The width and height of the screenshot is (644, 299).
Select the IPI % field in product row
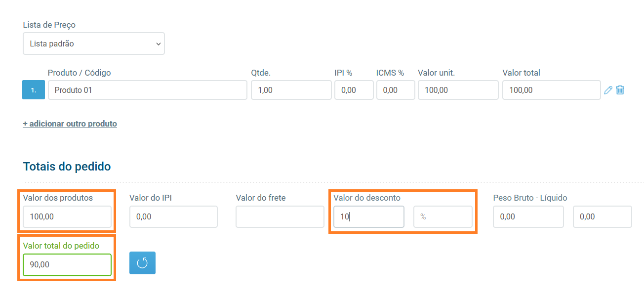(x=354, y=90)
